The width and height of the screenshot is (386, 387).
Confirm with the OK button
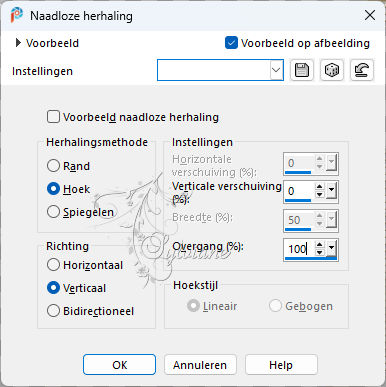click(119, 365)
